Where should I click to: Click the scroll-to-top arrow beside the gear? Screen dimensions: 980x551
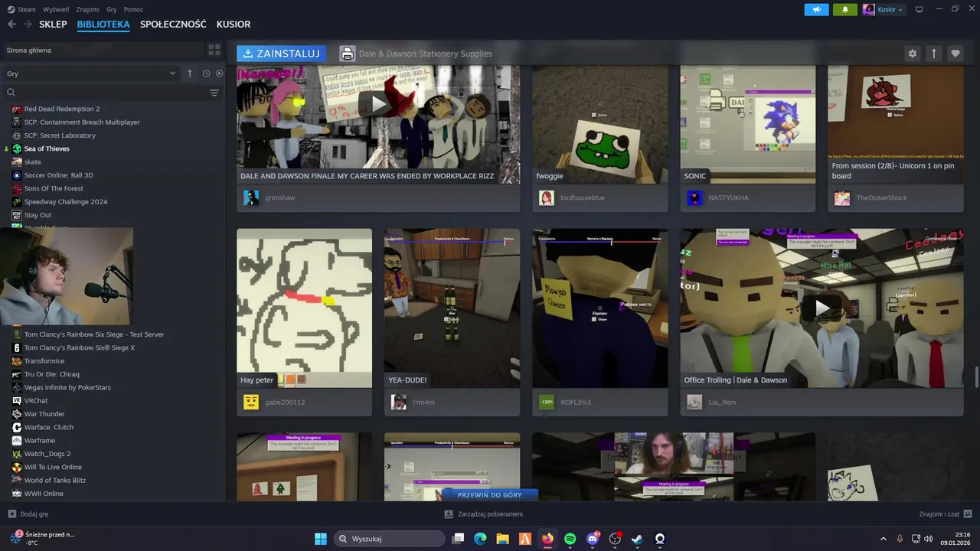click(x=933, y=54)
